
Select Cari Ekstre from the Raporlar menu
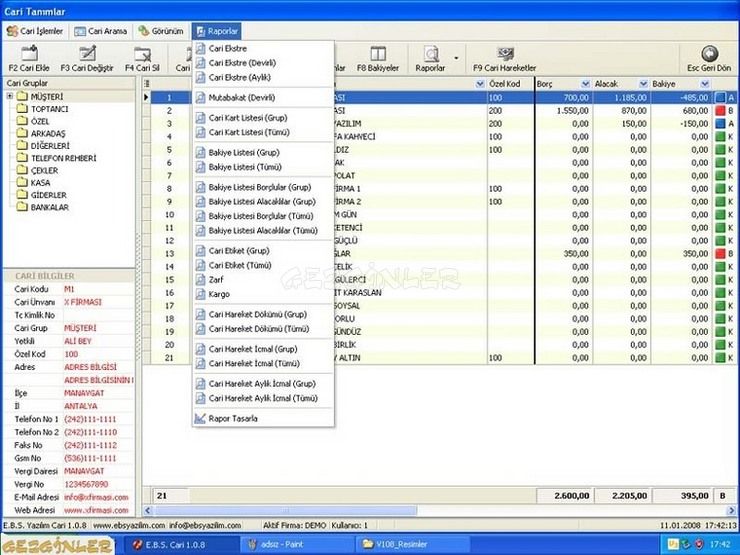pyautogui.click(x=227, y=48)
